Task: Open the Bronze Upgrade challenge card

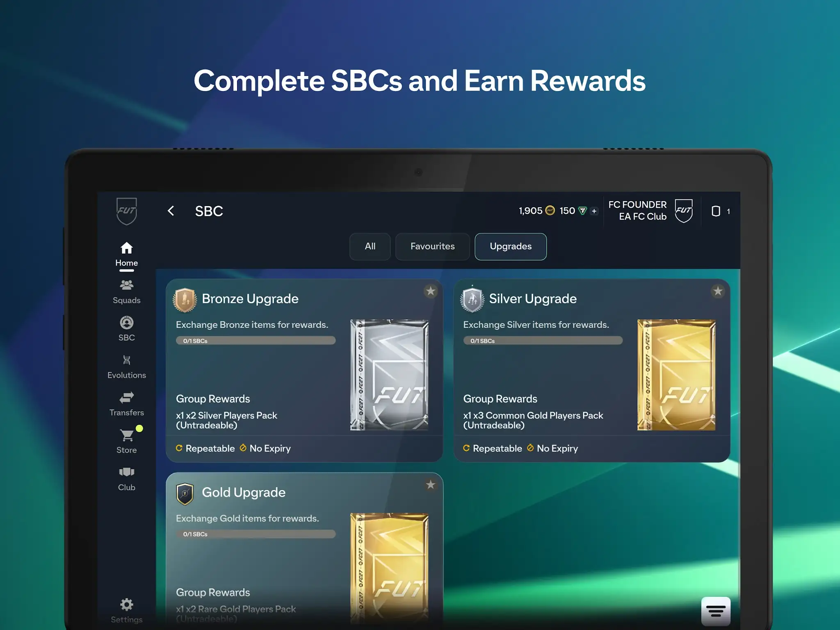Action: click(x=304, y=371)
